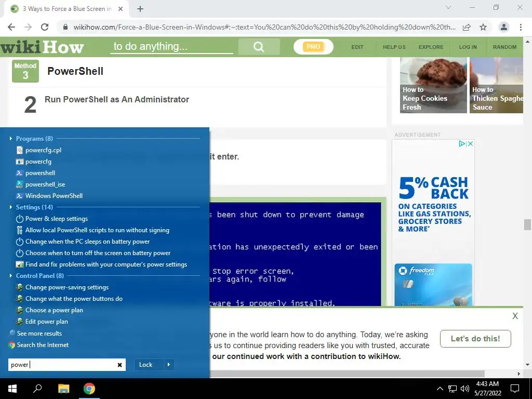Open File Explorer from taskbar
532x399 pixels.
coord(63,389)
